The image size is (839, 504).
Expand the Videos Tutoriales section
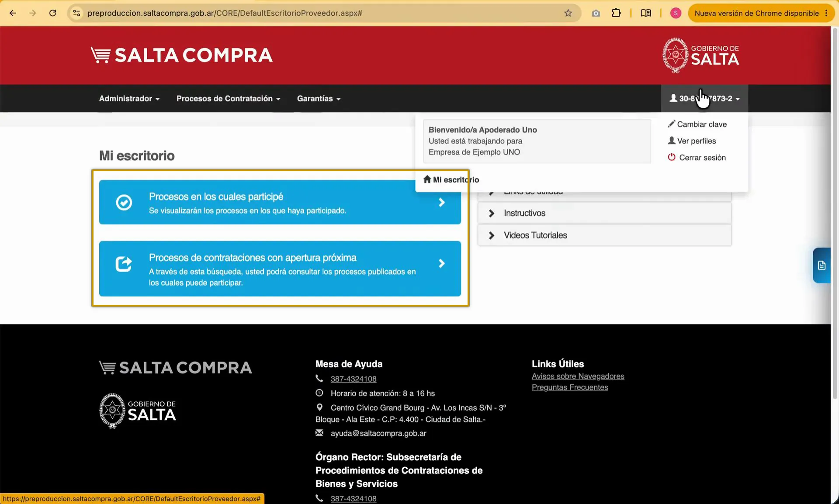tap(605, 235)
